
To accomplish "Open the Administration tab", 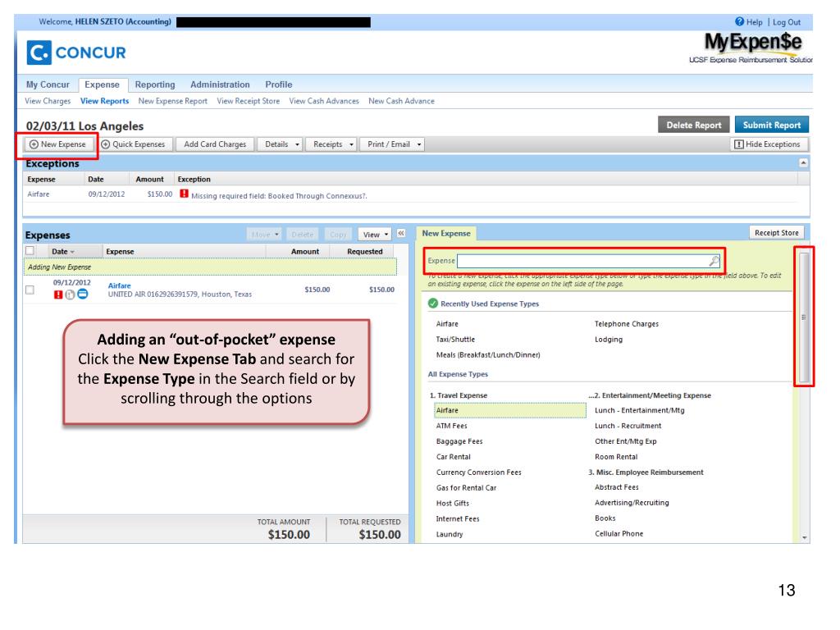I will coord(220,84).
